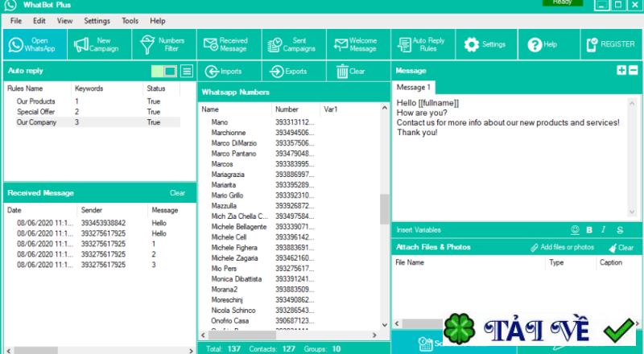The width and height of the screenshot is (644, 354).
Task: Open the Edit menu
Action: tap(39, 21)
